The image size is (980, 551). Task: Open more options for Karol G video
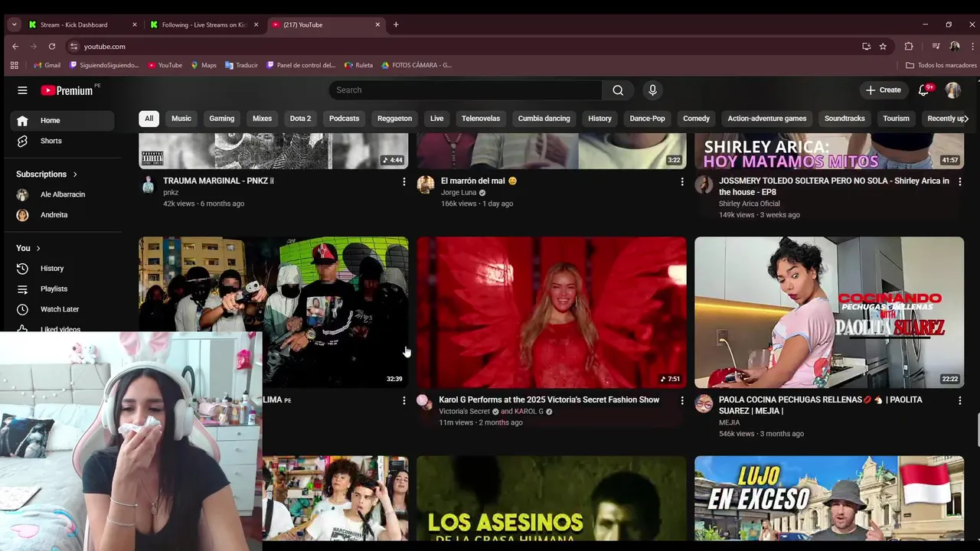tap(682, 400)
